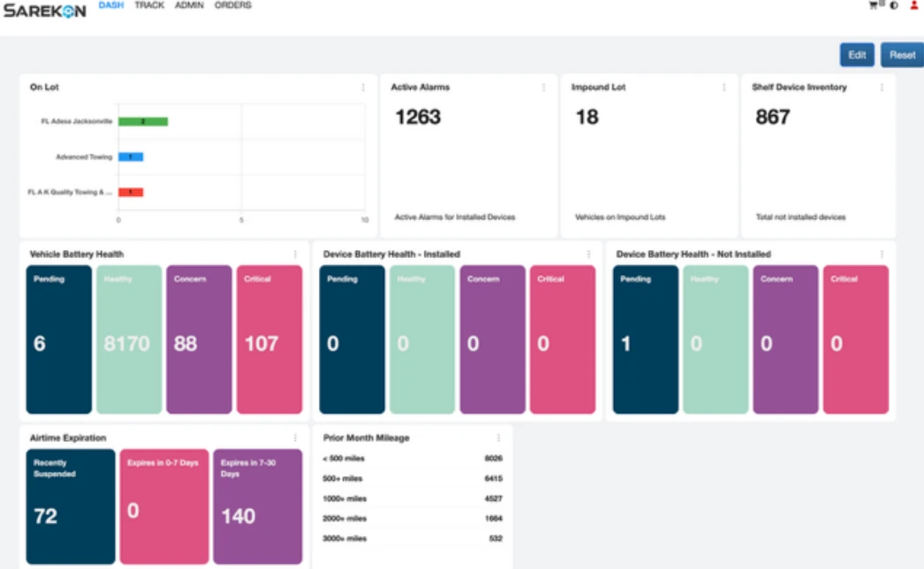Open the shopping cart icon
The width and height of the screenshot is (924, 569).
point(874,5)
